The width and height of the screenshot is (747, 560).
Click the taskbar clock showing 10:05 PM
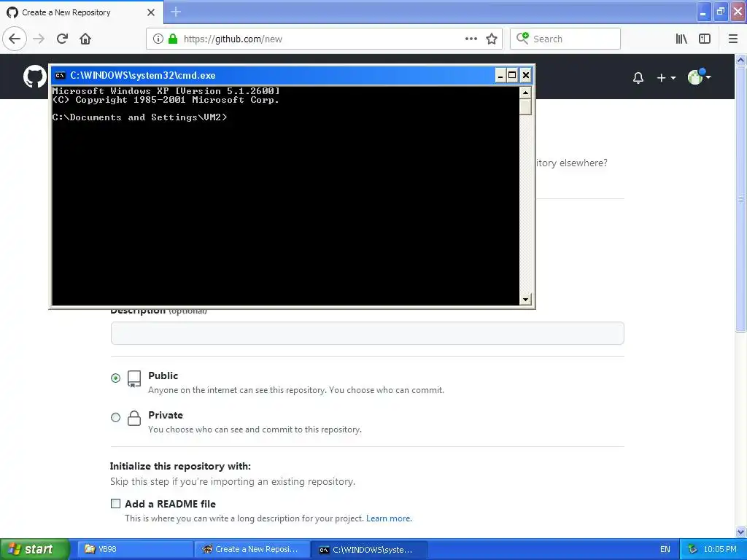pos(720,549)
